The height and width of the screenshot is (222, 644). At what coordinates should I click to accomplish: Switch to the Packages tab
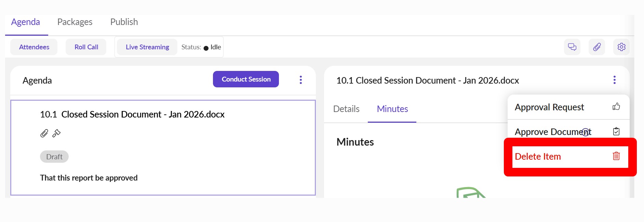pyautogui.click(x=75, y=22)
